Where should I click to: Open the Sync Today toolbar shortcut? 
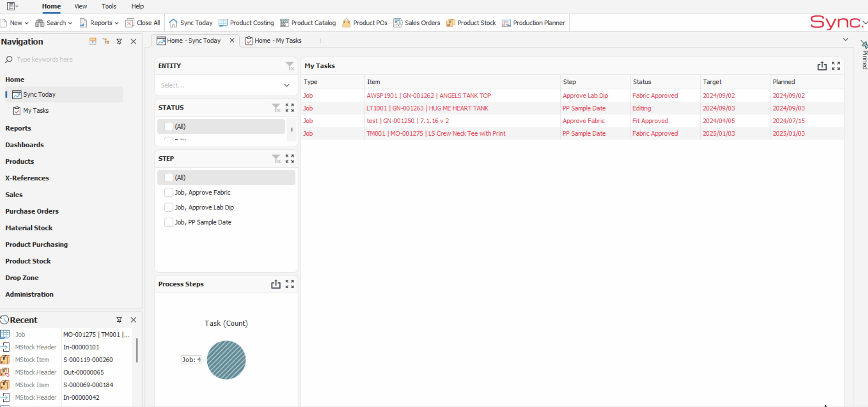coord(191,23)
